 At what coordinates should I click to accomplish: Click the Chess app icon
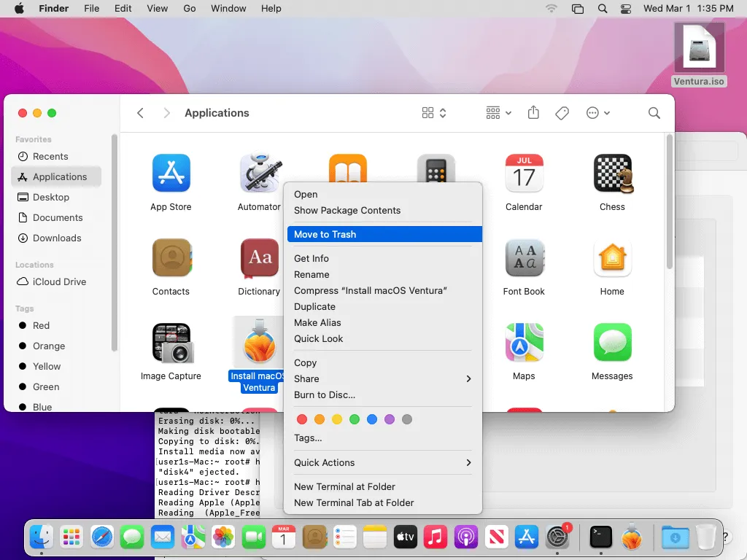tap(612, 174)
